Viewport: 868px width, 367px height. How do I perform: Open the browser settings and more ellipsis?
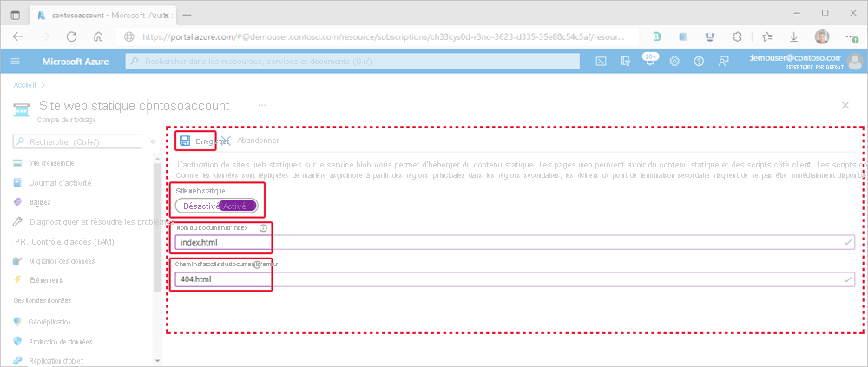[850, 36]
